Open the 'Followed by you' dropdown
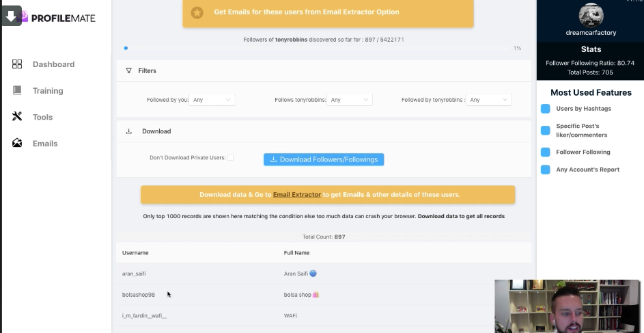Image resolution: width=644 pixels, height=333 pixels. 212,99
